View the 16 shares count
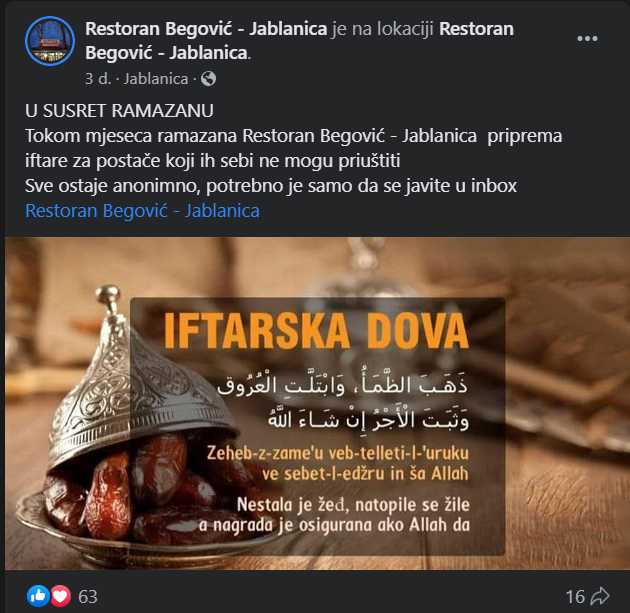 (575, 597)
